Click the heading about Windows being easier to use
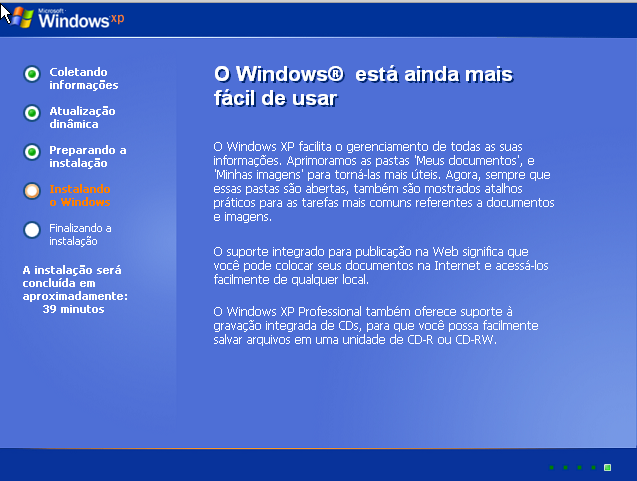637x481 pixels. [x=363, y=87]
